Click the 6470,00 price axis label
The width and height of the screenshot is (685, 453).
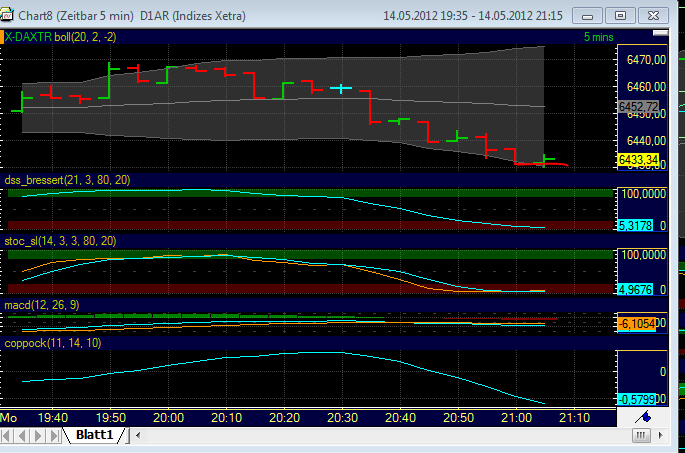(x=646, y=59)
